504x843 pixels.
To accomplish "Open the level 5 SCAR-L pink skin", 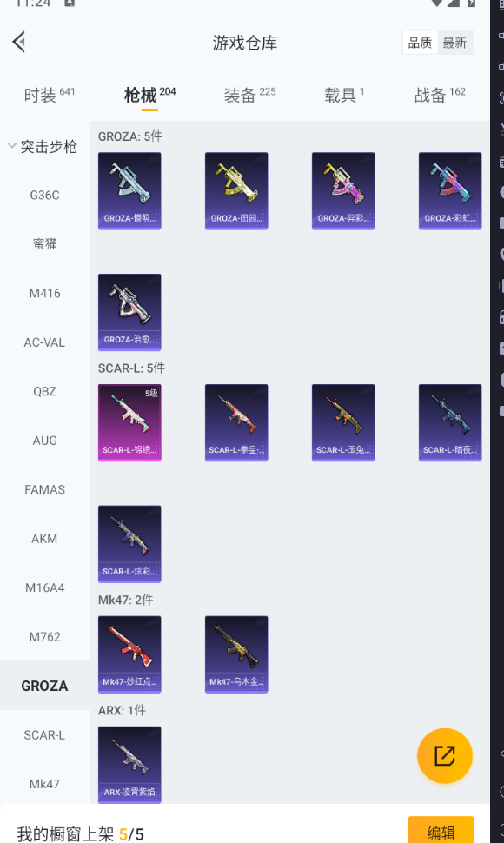I will point(129,422).
